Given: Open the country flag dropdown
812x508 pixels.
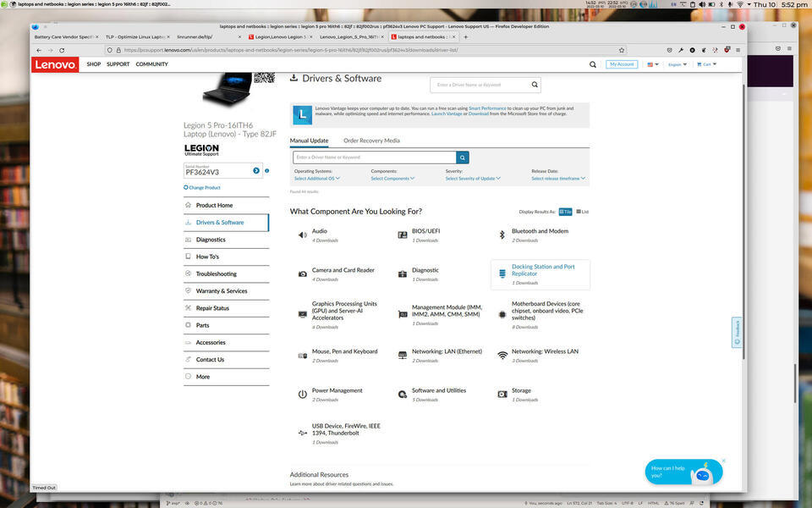Looking at the screenshot, I should (x=653, y=64).
